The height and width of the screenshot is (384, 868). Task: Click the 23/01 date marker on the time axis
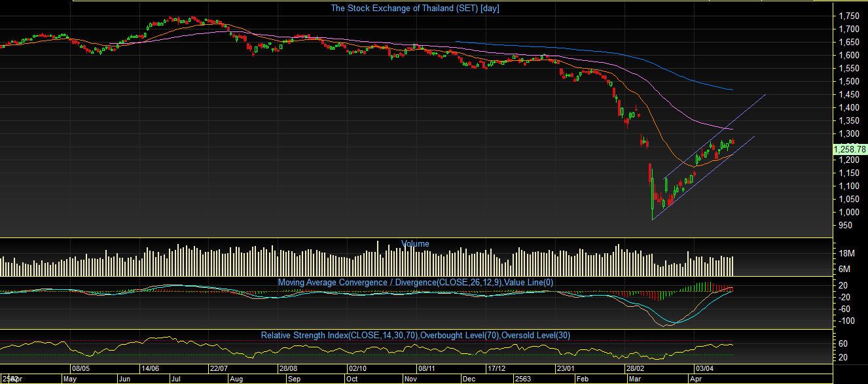[566, 369]
